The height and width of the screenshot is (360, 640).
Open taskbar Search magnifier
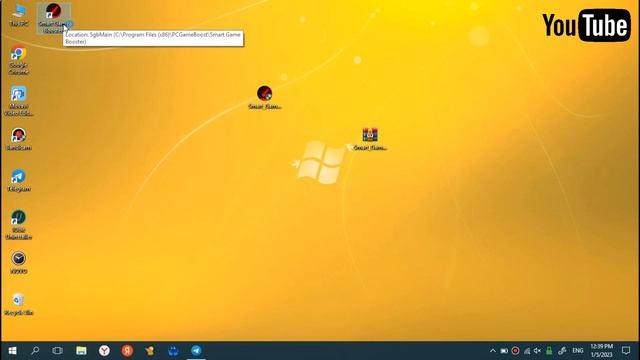(35, 351)
